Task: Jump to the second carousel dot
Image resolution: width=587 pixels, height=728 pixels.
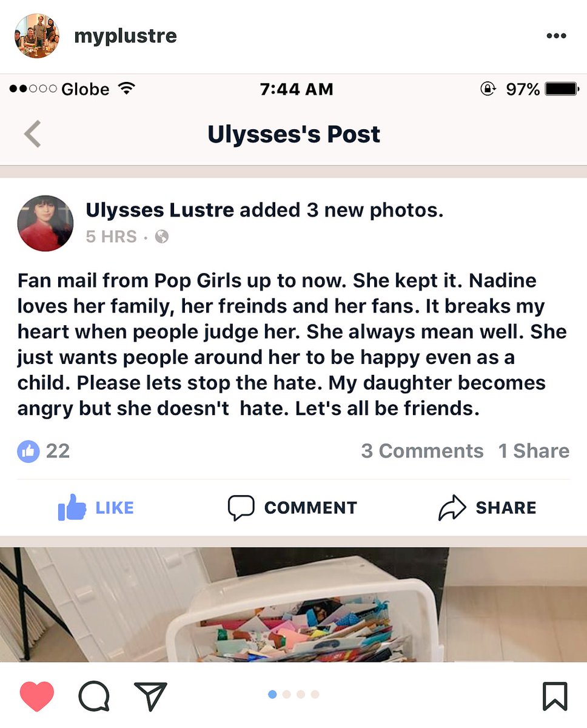Action: point(287,695)
